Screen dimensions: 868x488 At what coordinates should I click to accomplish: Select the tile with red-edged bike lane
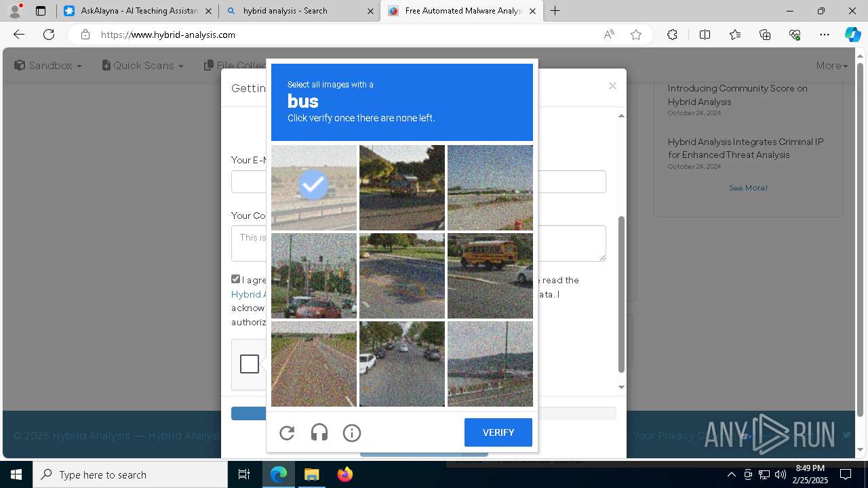point(314,364)
